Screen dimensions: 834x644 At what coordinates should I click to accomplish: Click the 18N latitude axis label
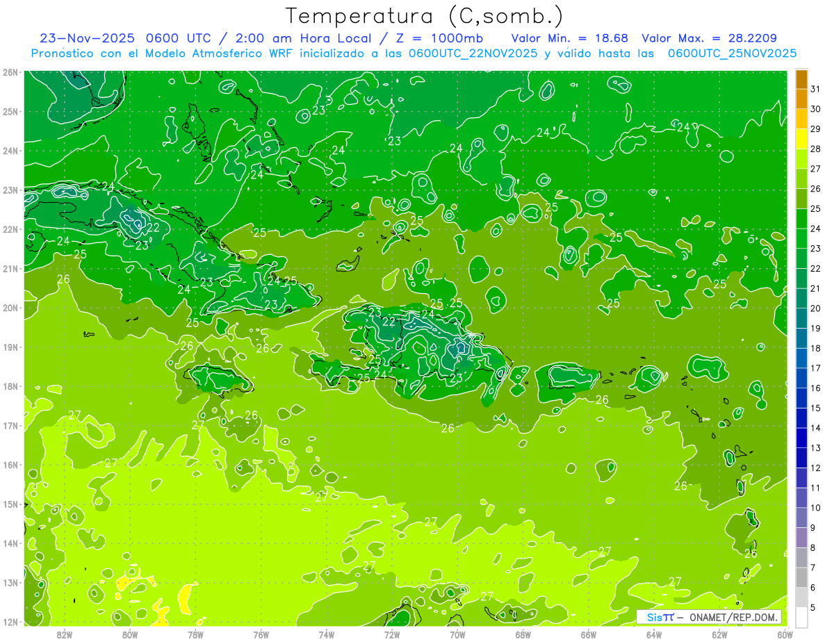10,386
